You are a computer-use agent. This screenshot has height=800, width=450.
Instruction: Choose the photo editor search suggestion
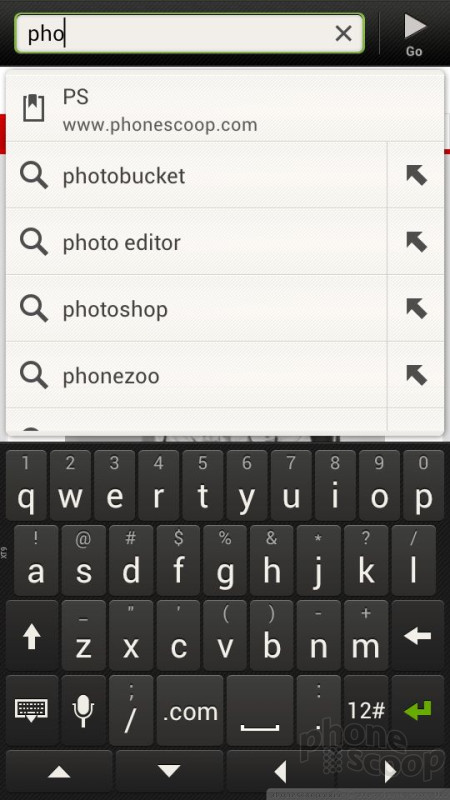(x=196, y=241)
